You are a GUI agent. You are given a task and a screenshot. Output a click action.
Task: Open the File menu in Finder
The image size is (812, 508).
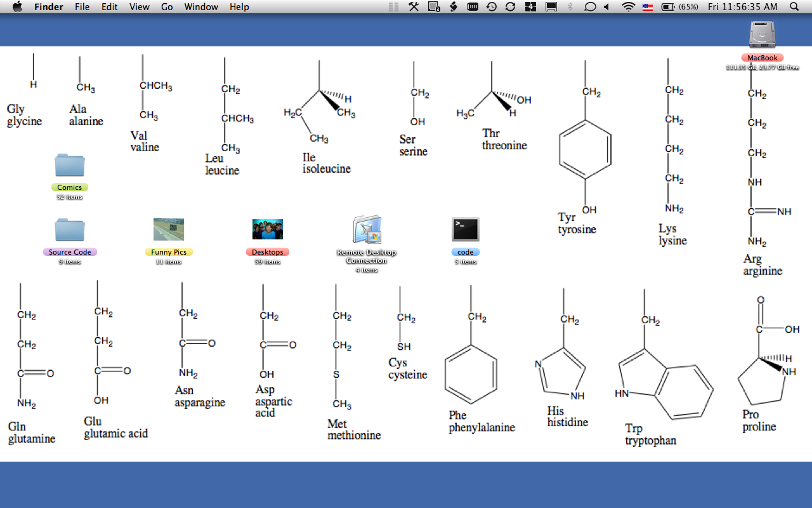pyautogui.click(x=82, y=7)
